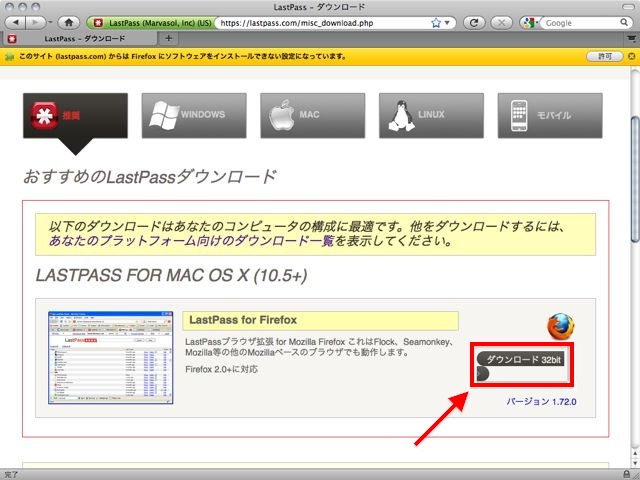Switch to the MAC downloads tab
640x480 pixels.
313,116
